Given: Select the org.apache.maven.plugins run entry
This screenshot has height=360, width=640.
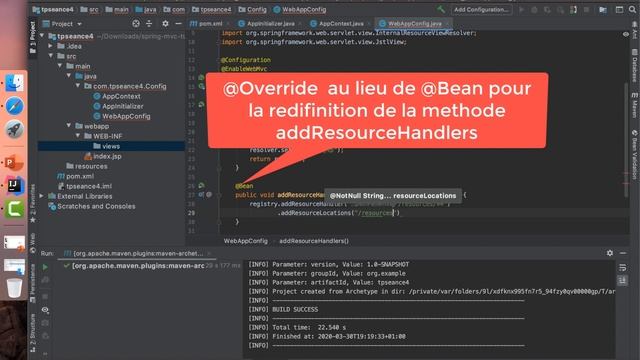Looking at the screenshot, I should (138, 266).
